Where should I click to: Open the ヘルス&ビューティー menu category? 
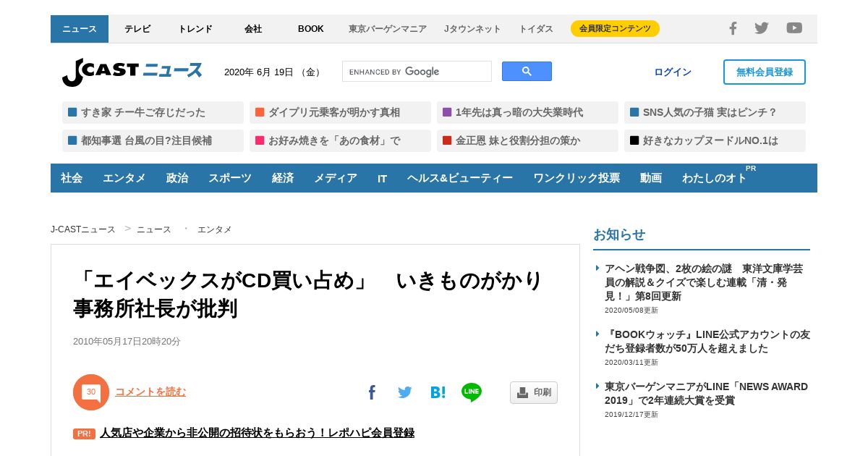pyautogui.click(x=460, y=178)
